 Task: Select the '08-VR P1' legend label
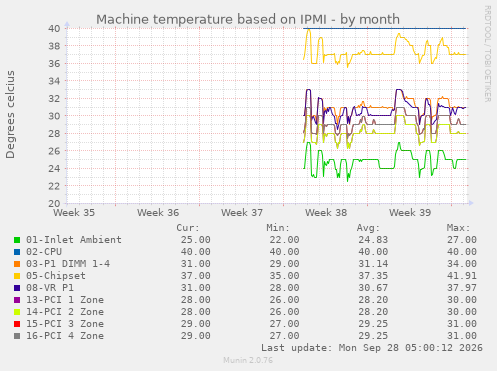pos(50,288)
